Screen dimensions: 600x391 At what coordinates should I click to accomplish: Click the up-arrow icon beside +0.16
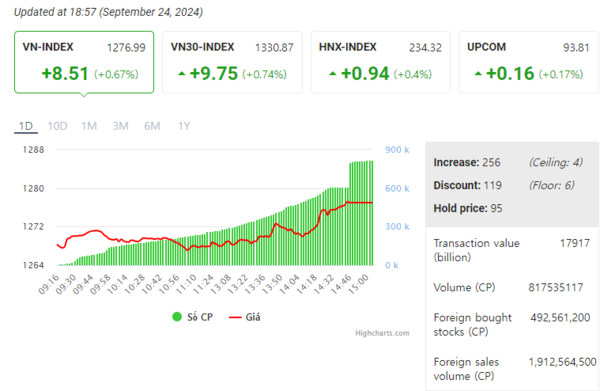478,73
